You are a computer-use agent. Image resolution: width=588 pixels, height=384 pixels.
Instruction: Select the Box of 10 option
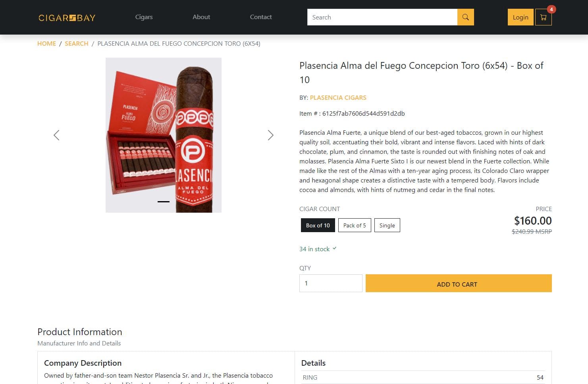318,225
